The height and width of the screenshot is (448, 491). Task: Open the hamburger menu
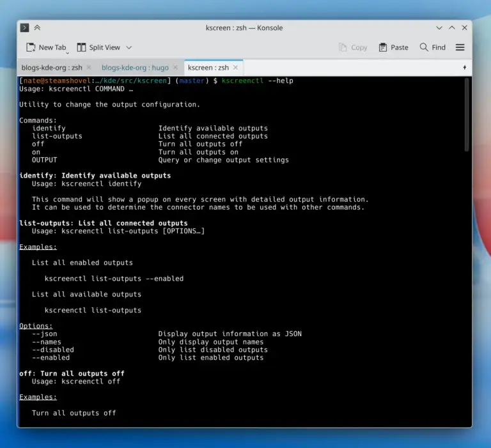click(x=460, y=47)
